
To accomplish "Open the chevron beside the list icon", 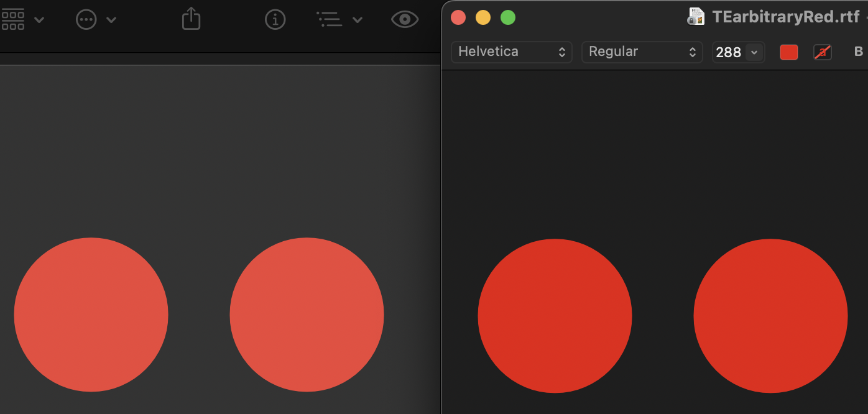I will coord(358,19).
